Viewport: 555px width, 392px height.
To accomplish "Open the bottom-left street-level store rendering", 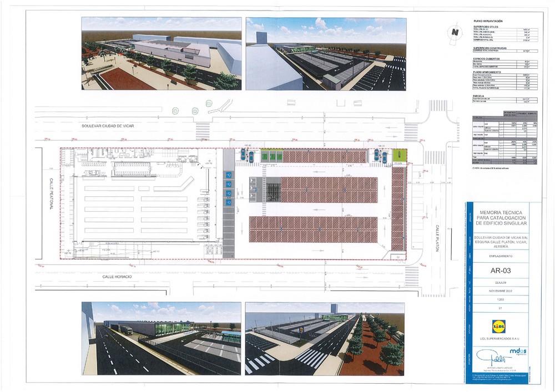I will point(161,338).
